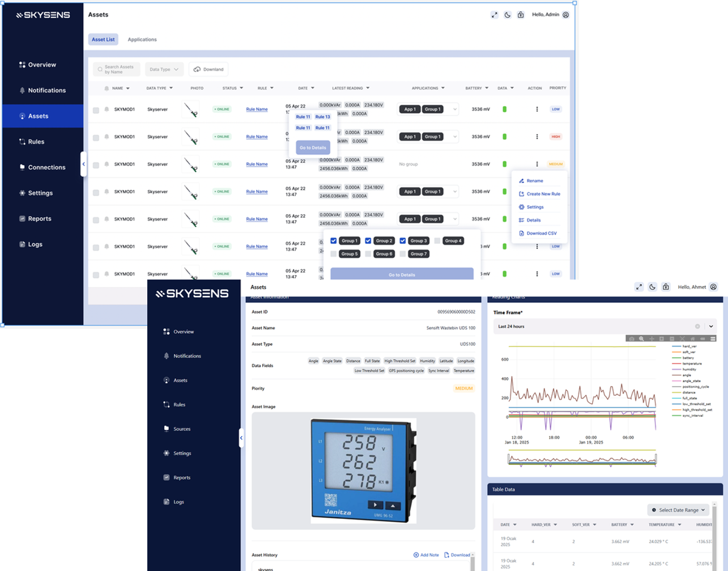
Task: Select Create New Rule in context menu
Action: 543,194
